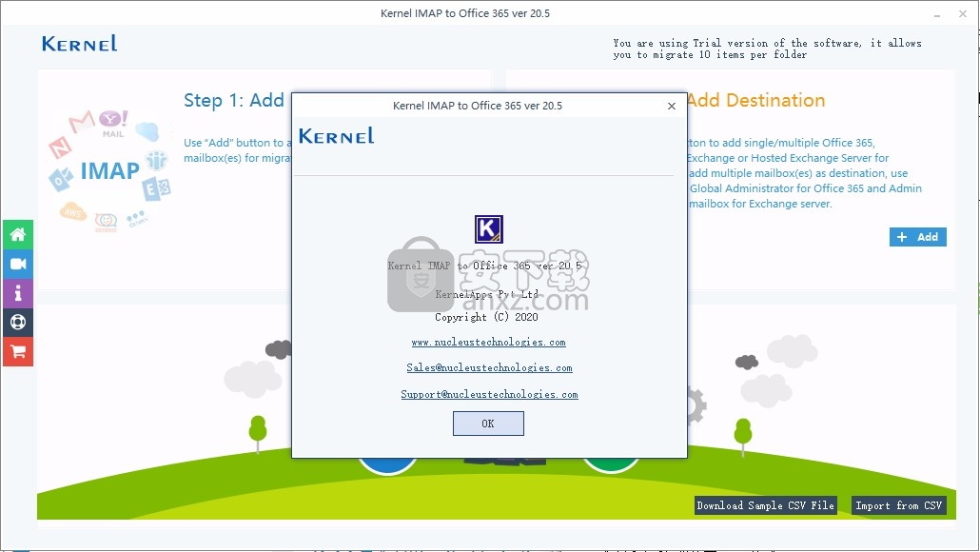Open the Home sidebar icon
980x552 pixels.
18,234
